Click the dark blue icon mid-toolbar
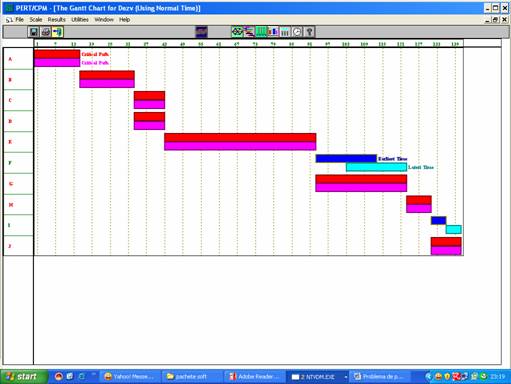Image resolution: width=511 pixels, height=384 pixels. click(201, 32)
